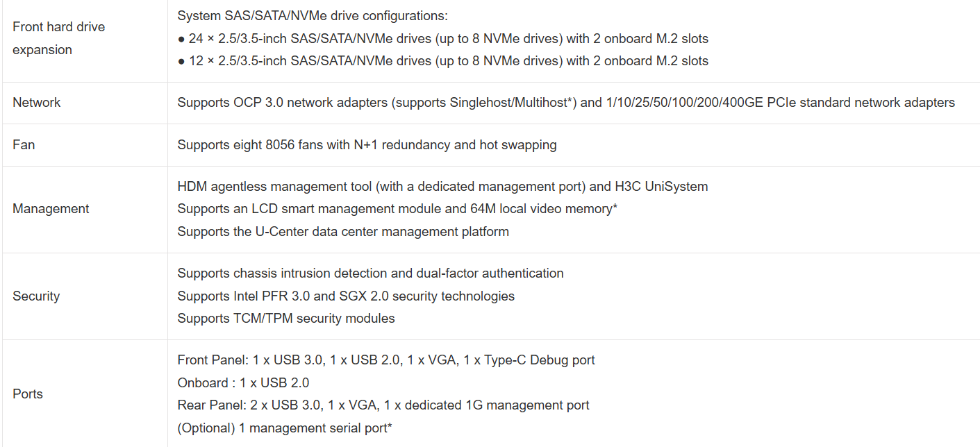Click the "Management" row label
Screen dimensions: 980x447
pyautogui.click(x=51, y=209)
